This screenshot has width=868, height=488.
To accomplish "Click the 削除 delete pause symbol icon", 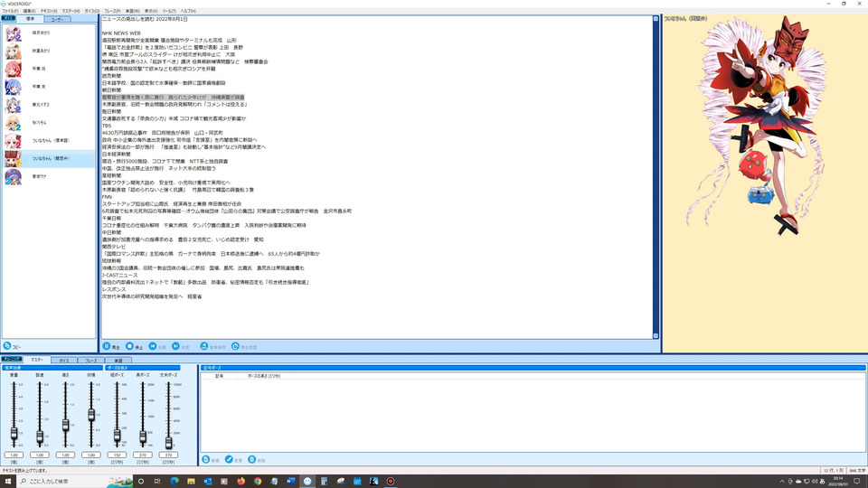I will coord(252,459).
